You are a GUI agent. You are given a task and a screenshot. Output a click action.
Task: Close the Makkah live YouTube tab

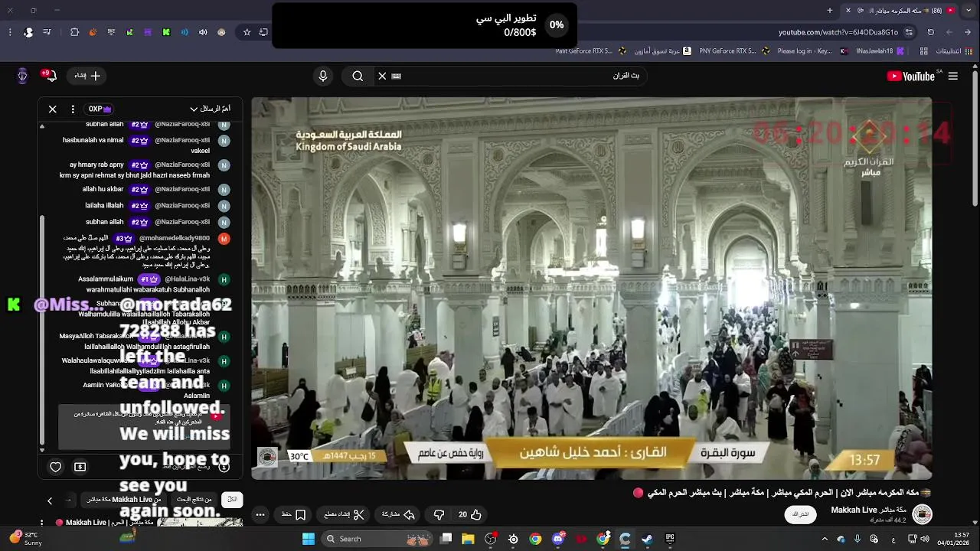[848, 11]
